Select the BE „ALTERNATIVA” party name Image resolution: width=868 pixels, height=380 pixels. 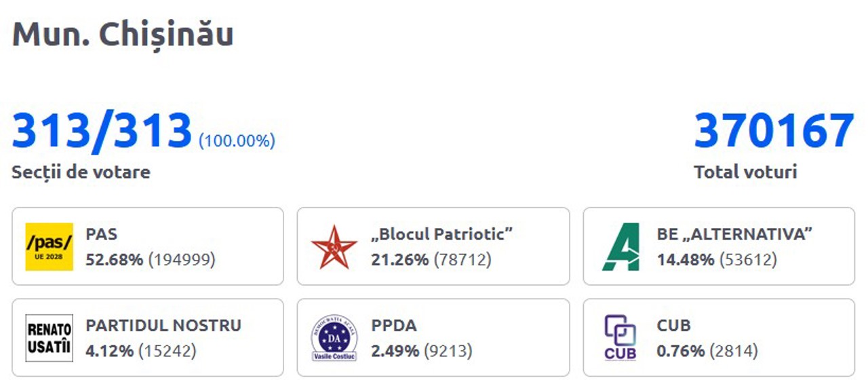pyautogui.click(x=734, y=234)
